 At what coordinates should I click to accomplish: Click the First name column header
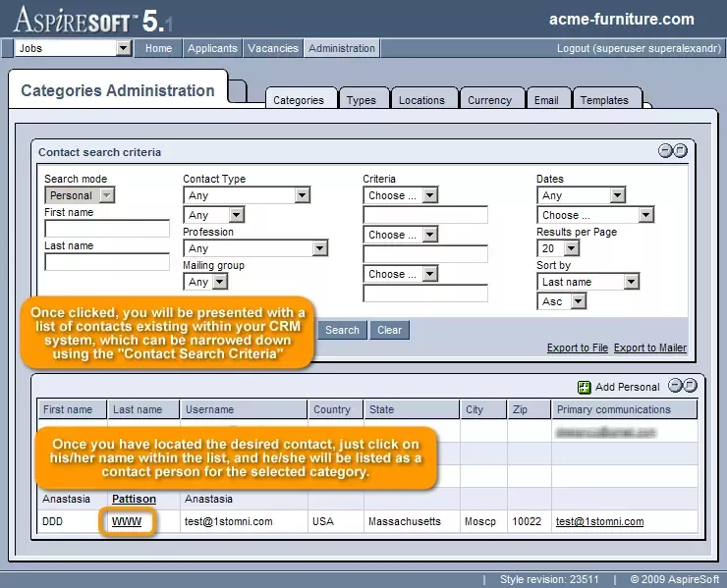click(x=73, y=409)
